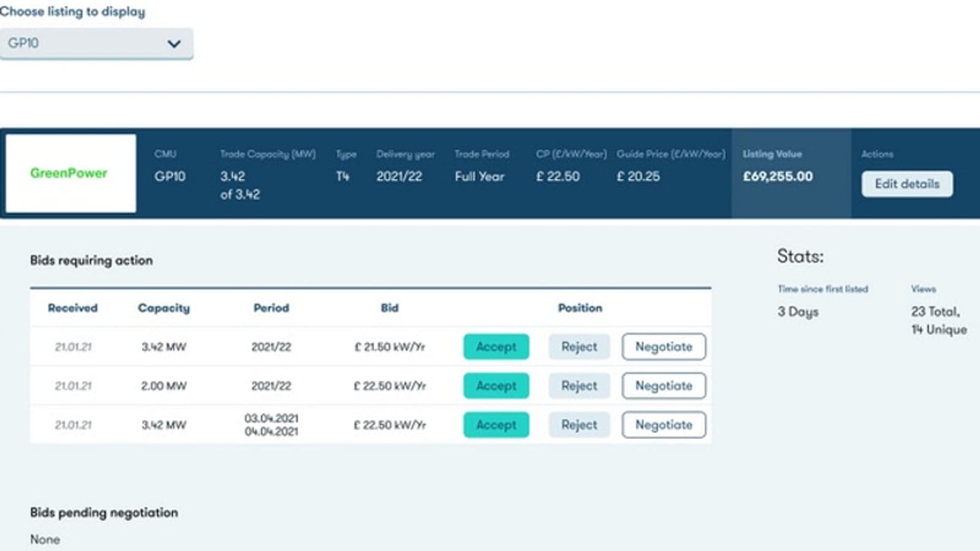Click the 3 Days stat
This screenshot has height=551, width=980.
tap(798, 312)
